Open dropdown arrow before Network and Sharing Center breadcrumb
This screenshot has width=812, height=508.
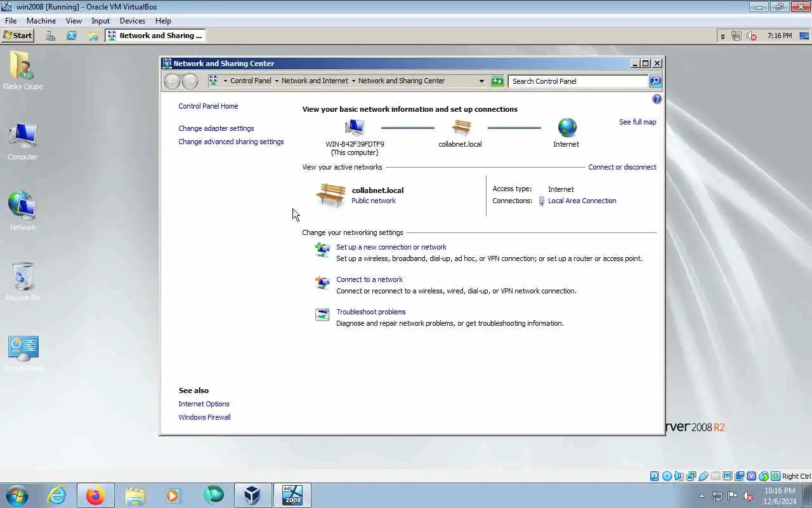(353, 81)
